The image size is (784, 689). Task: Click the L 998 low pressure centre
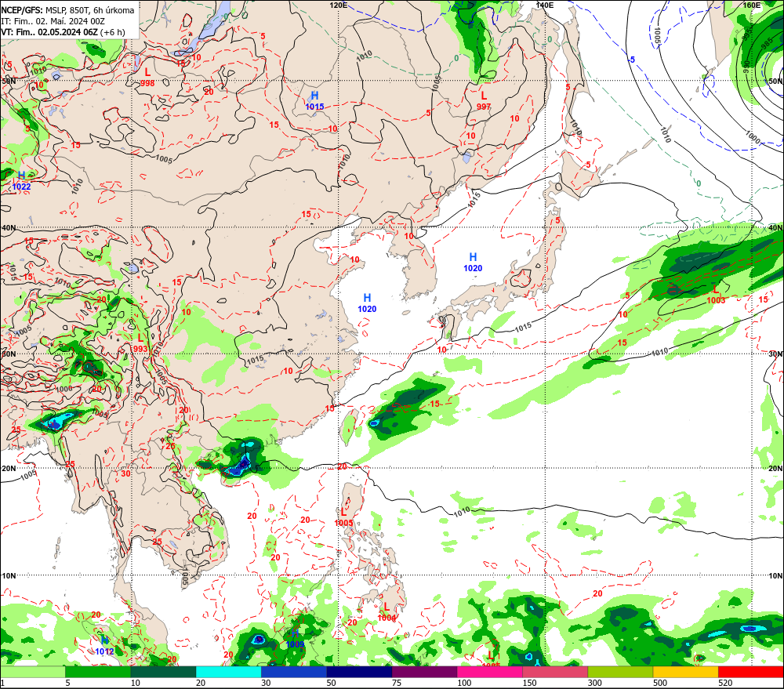(x=147, y=78)
